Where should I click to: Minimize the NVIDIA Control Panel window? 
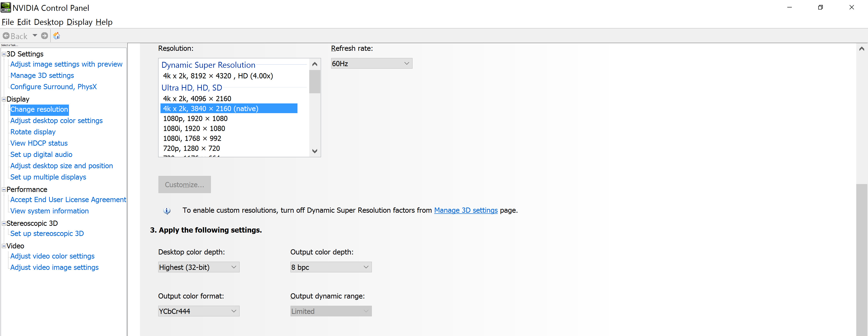click(789, 7)
